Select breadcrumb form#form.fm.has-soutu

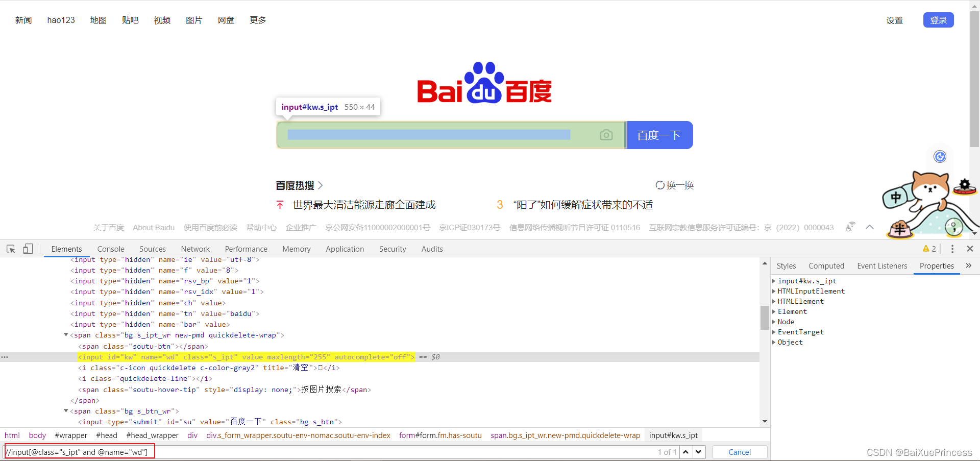(x=440, y=435)
